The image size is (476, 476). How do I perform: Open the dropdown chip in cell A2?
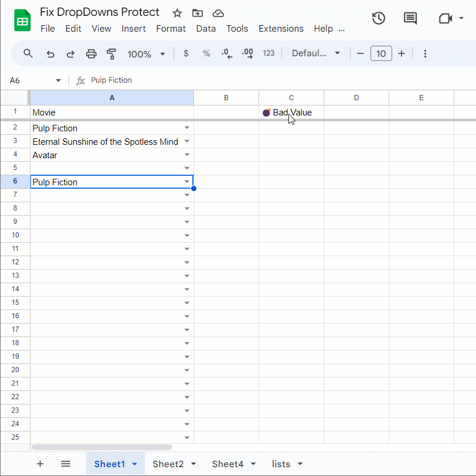[186, 127]
